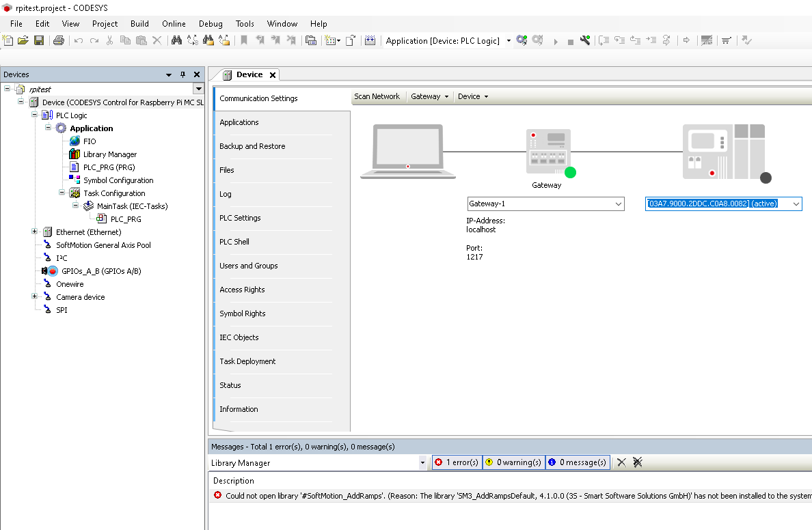
Task: Expand the Camera device node
Action: [x=34, y=296]
